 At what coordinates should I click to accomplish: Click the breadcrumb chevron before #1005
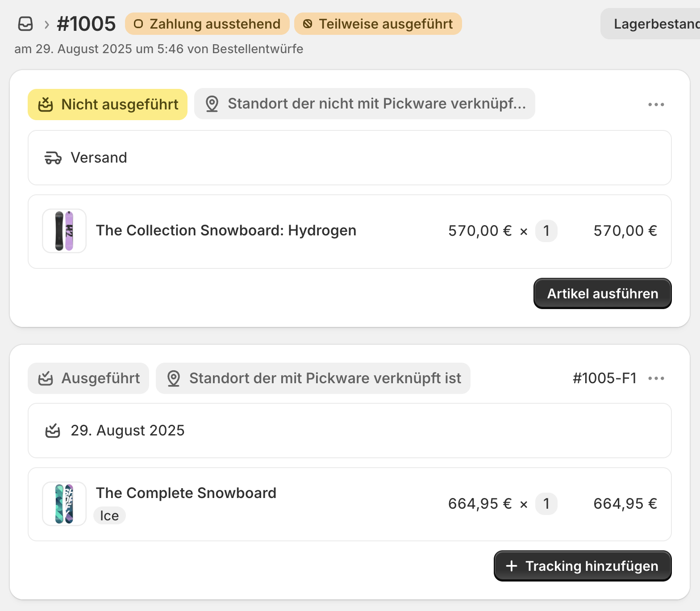[46, 24]
